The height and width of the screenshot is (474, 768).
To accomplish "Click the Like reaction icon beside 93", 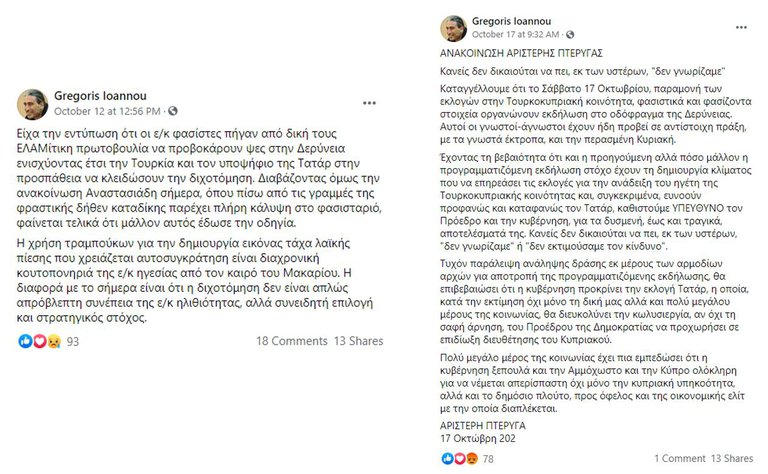I will point(25,343).
